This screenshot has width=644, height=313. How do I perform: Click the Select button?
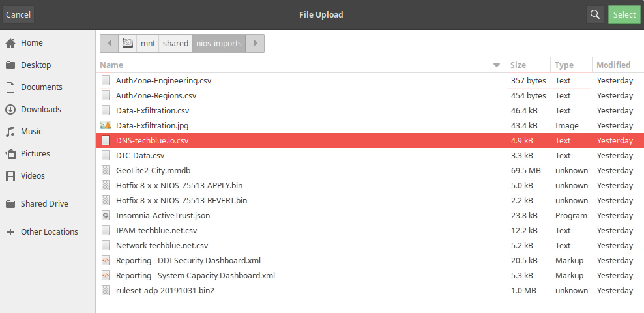624,14
